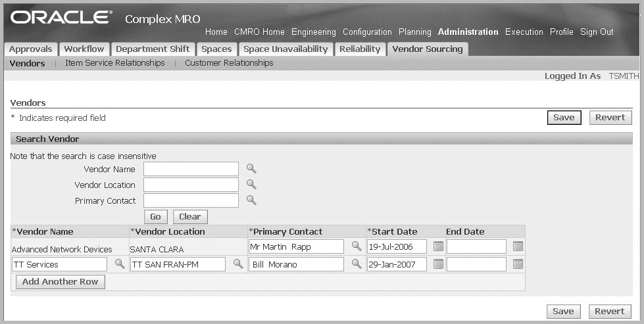Open the Planning link
This screenshot has height=324, width=644.
click(x=415, y=32)
